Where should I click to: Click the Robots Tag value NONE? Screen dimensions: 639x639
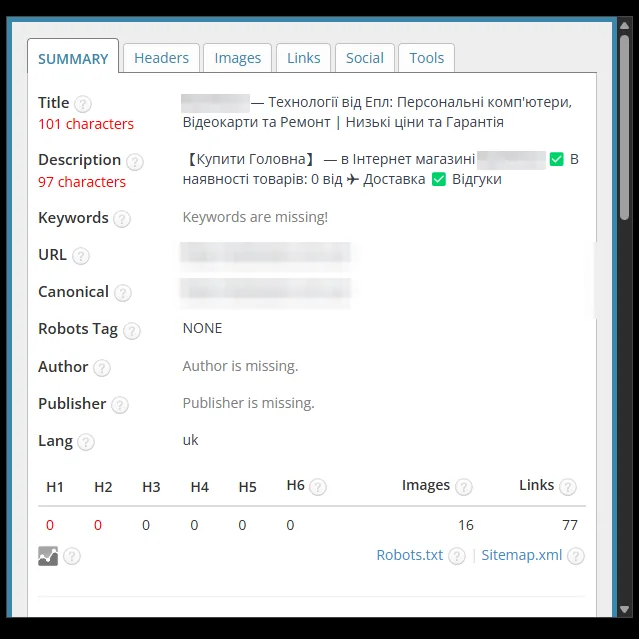click(203, 328)
